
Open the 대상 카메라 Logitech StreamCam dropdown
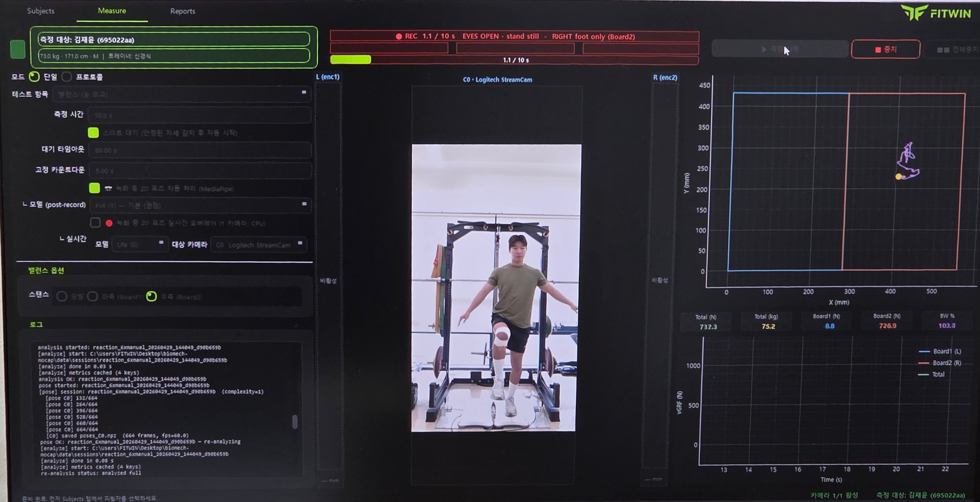(x=259, y=244)
